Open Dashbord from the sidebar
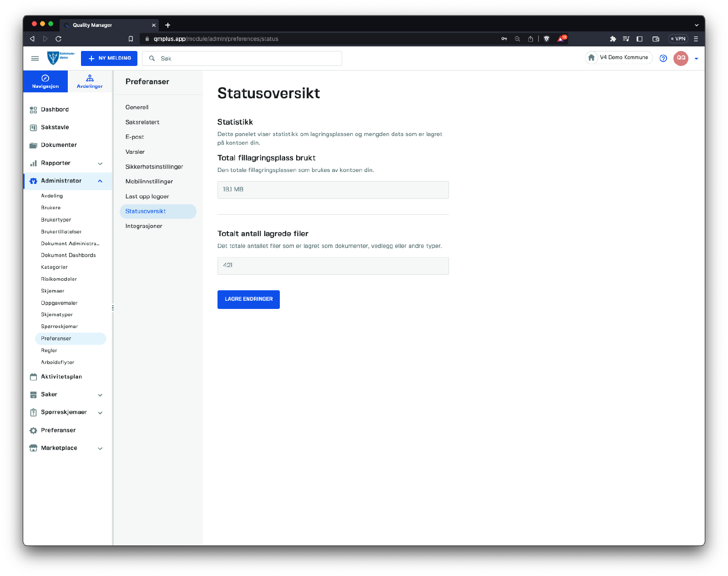 [x=55, y=110]
